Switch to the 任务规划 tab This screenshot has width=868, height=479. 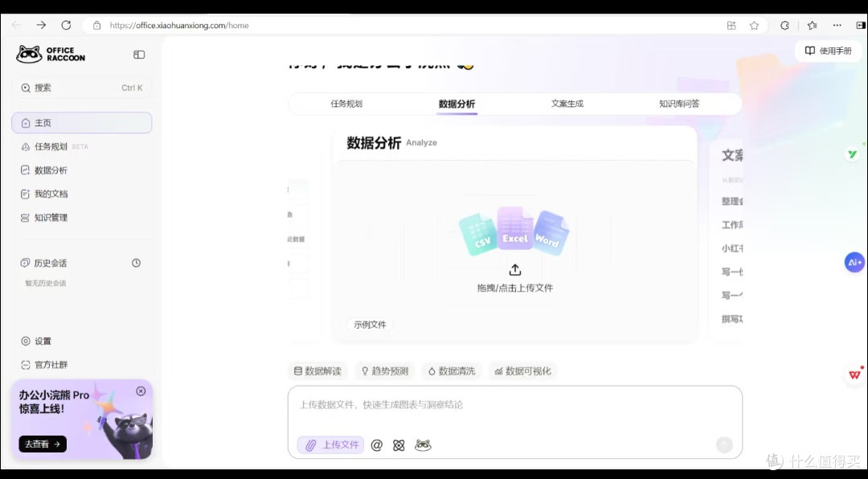pyautogui.click(x=346, y=104)
